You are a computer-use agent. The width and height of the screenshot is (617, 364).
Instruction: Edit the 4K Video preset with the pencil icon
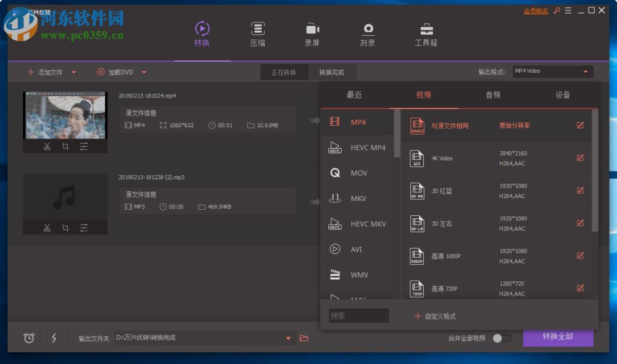pyautogui.click(x=580, y=158)
